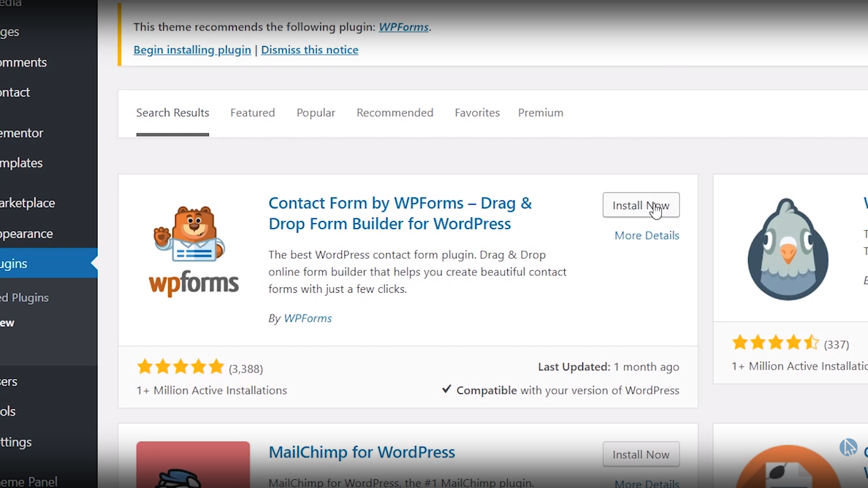This screenshot has height=488, width=868.
Task: Open the Contact Form by WPForms title link
Action: click(x=400, y=214)
